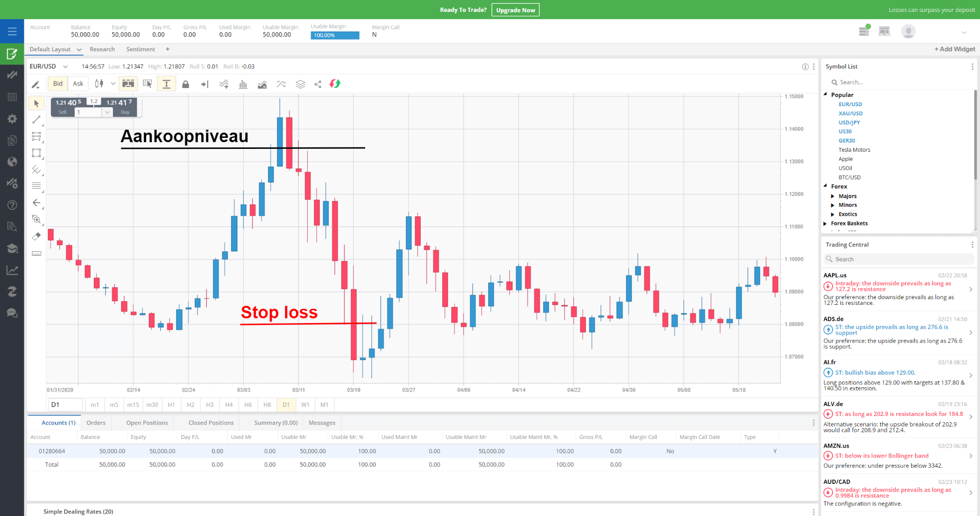This screenshot has height=516, width=980.
Task: Open the Sentiment layout tab
Action: [140, 49]
